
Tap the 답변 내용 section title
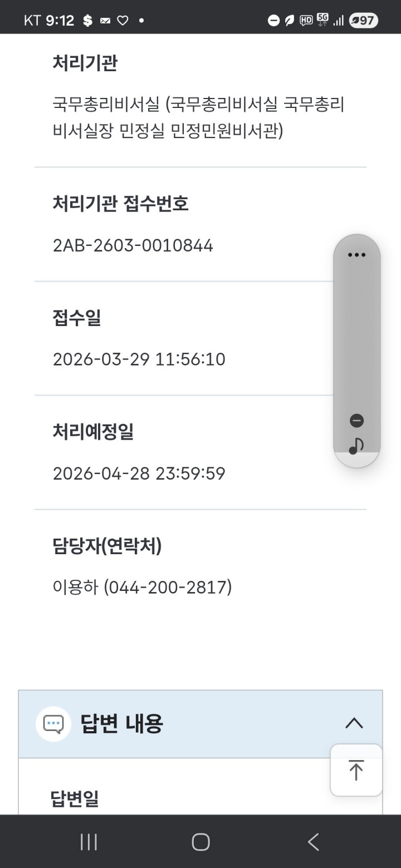(122, 724)
